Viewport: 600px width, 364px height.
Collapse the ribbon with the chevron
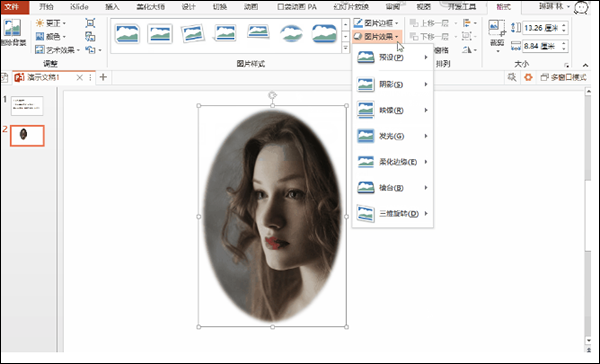[x=585, y=65]
